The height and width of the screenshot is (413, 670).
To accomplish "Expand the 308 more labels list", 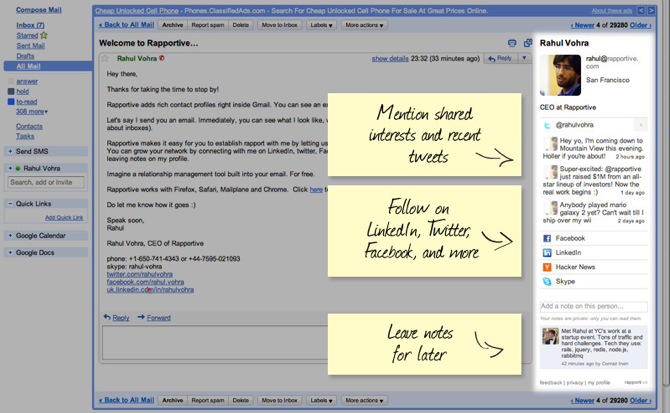I will tap(32, 111).
